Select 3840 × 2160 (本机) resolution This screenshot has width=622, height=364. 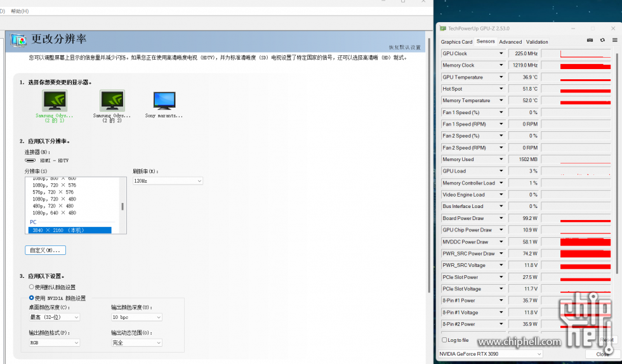70,230
